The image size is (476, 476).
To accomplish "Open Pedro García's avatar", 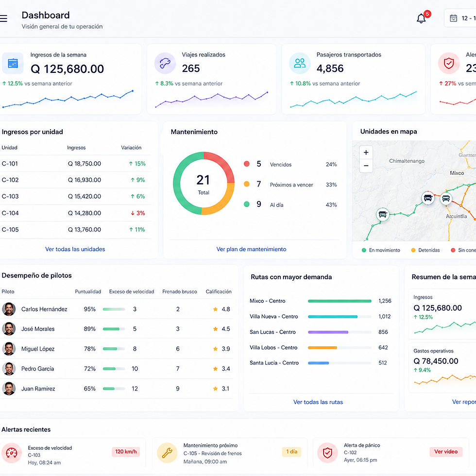I will point(9,369).
